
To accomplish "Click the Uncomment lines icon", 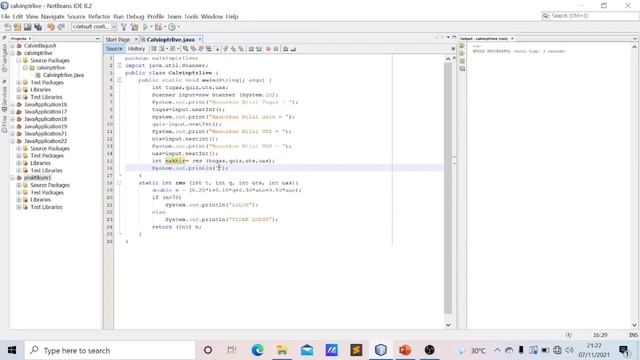I will coord(293,49).
